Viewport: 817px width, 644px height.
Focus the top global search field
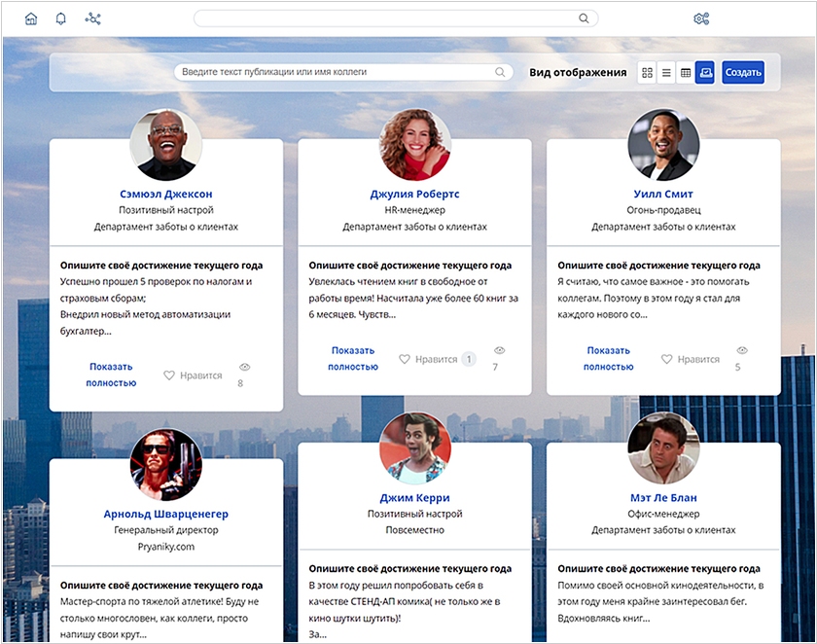click(x=396, y=18)
